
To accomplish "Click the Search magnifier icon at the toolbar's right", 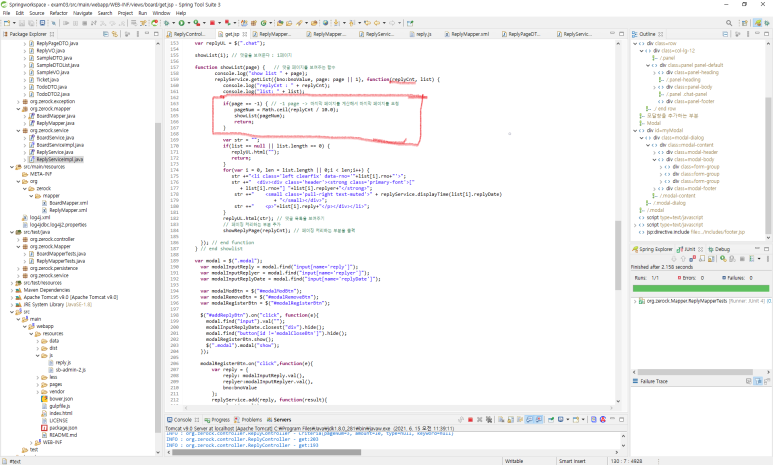I will (729, 23).
